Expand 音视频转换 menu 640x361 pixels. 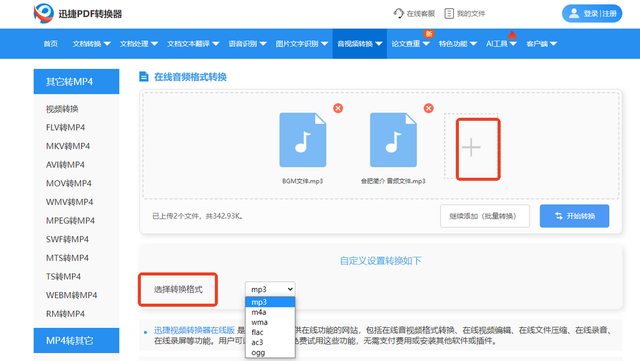coord(360,44)
